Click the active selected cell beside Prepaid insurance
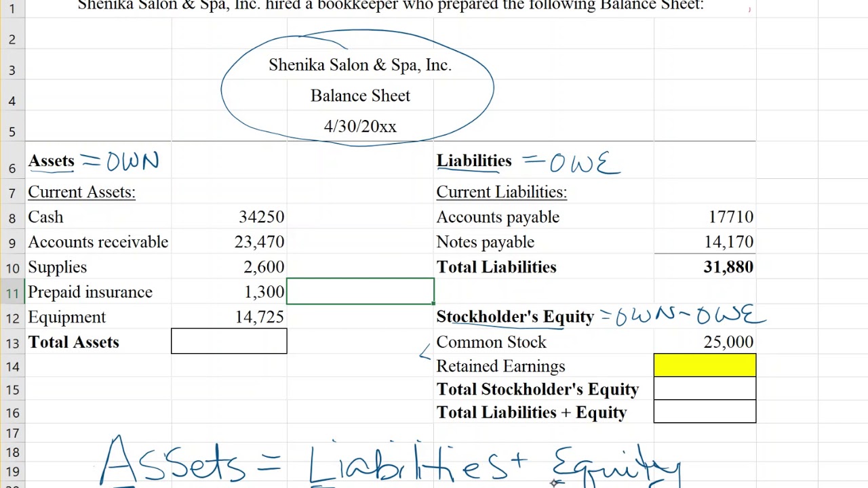 coord(361,291)
